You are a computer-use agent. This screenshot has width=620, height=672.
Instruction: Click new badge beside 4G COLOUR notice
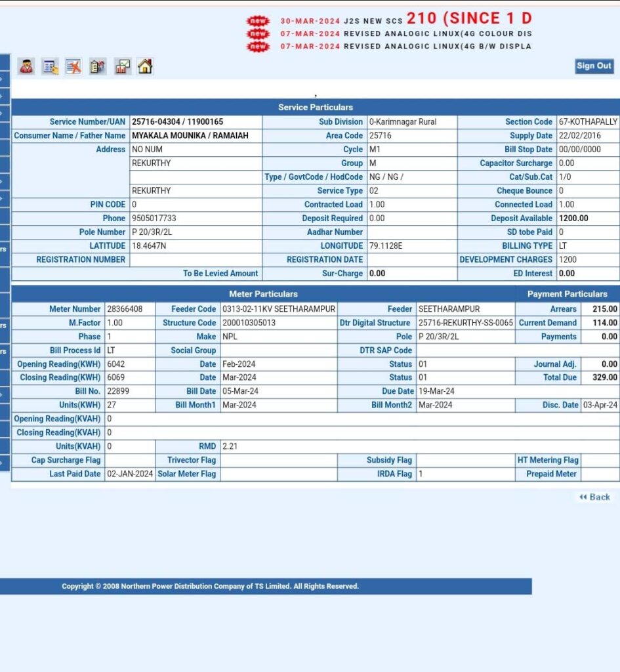point(258,33)
